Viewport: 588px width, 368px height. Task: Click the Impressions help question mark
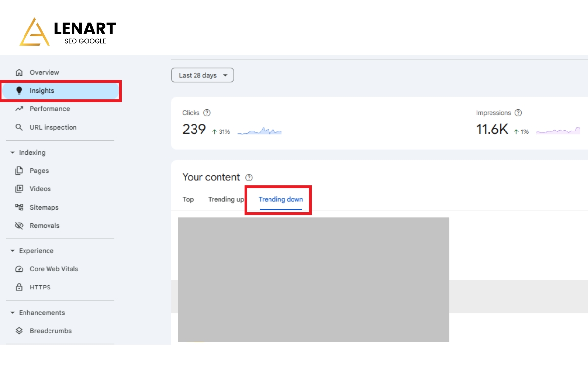point(518,113)
